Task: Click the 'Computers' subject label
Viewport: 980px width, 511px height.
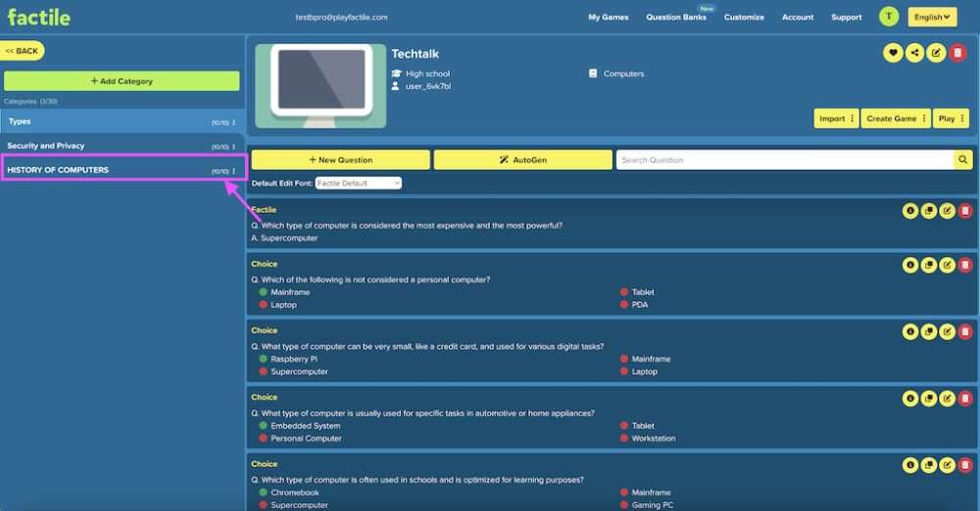Action: 623,74
